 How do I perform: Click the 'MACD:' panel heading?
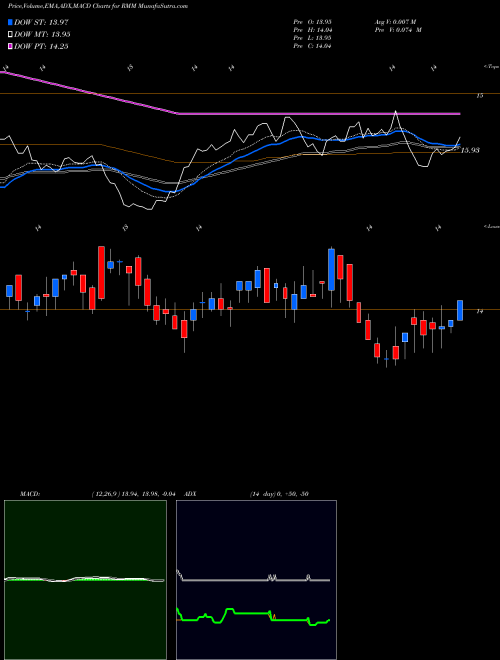point(29,494)
